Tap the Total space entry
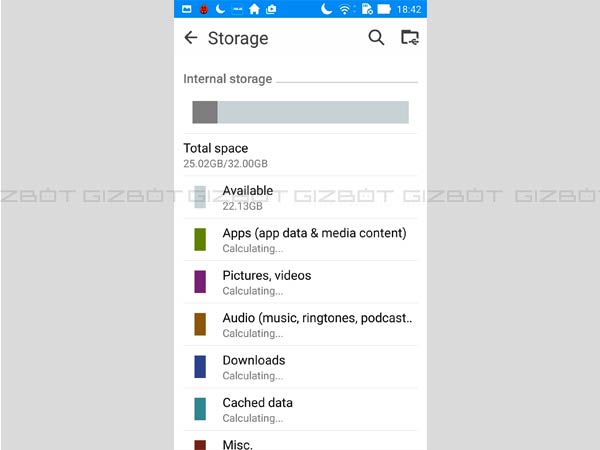 click(x=225, y=155)
